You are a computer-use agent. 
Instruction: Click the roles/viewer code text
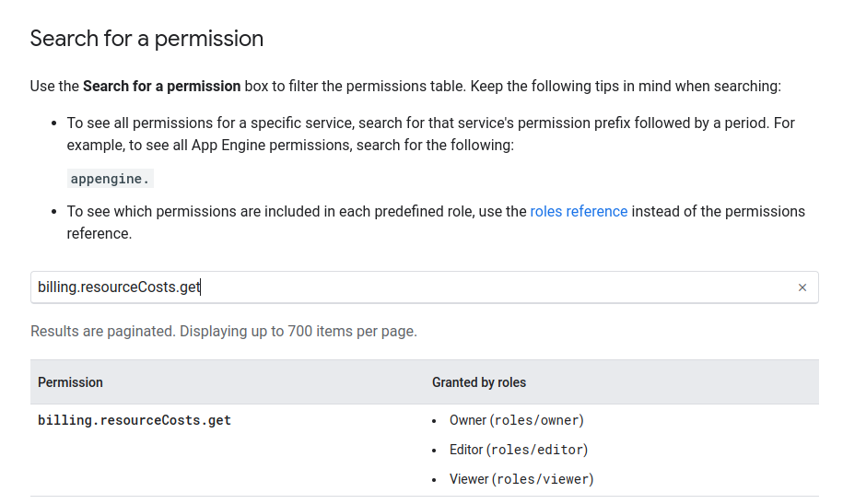(544, 479)
